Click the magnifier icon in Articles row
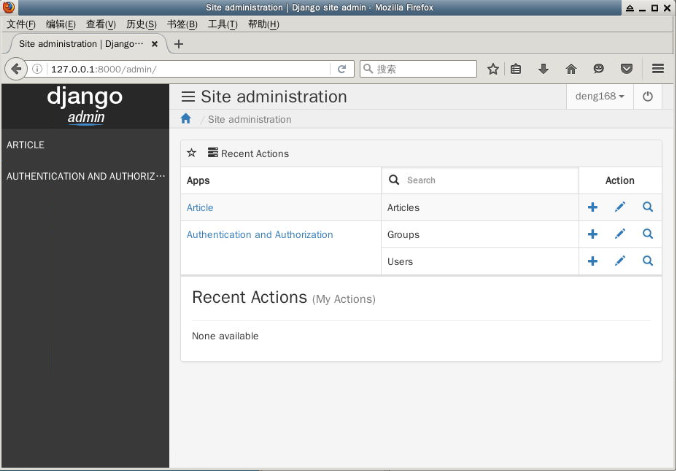The image size is (676, 471). 648,207
